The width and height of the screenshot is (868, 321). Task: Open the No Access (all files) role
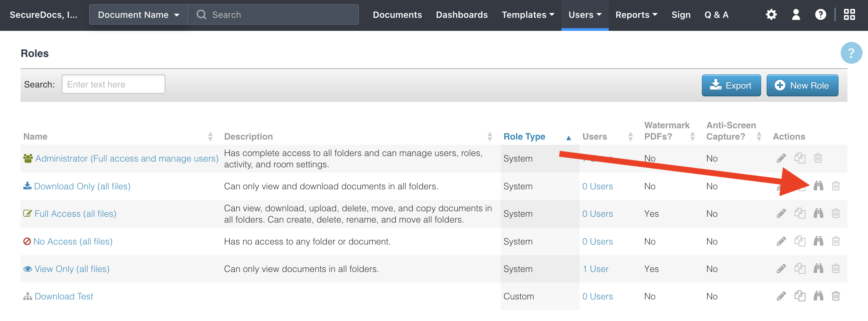(73, 241)
